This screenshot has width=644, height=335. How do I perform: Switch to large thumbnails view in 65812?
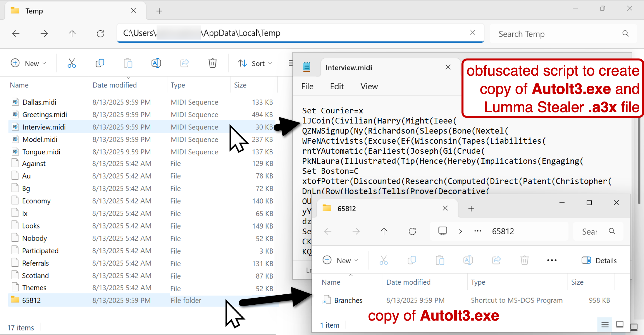coord(620,325)
